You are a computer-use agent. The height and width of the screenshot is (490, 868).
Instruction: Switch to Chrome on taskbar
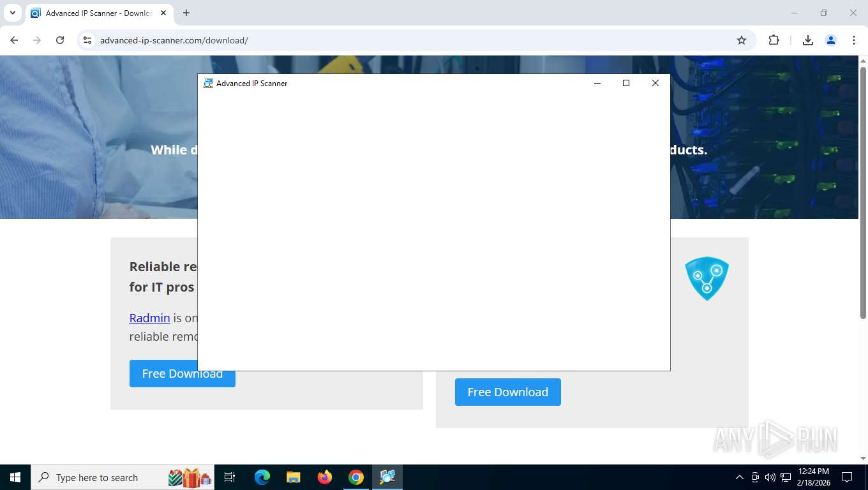pos(356,477)
